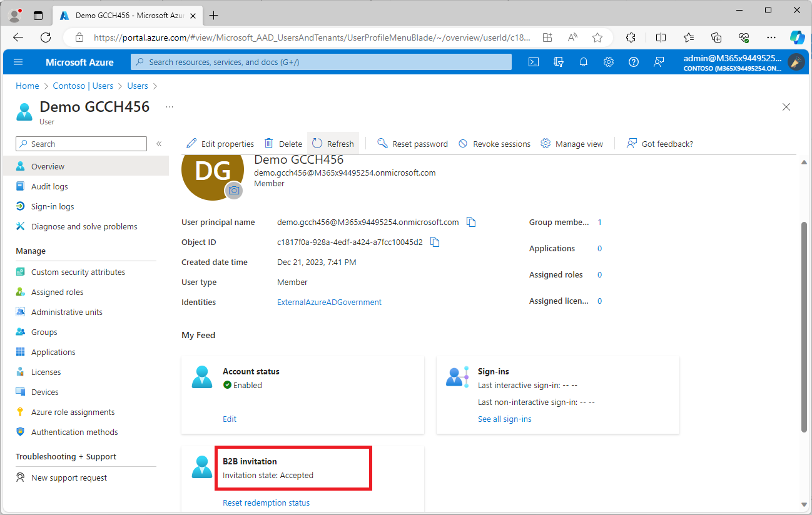812x515 pixels.
Task: Open Azure Cloud Shell icon
Action: (x=534, y=62)
